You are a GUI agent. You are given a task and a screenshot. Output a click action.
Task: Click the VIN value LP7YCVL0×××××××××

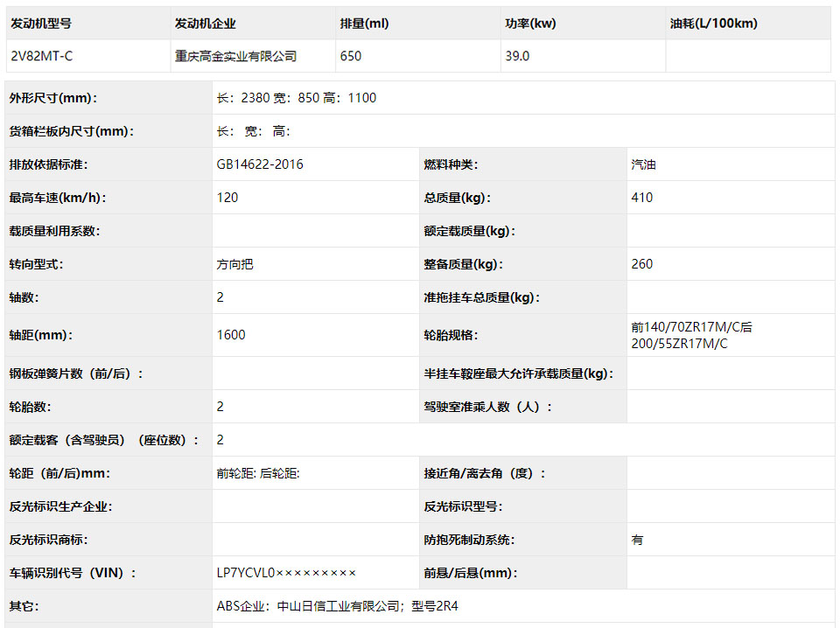(x=286, y=573)
